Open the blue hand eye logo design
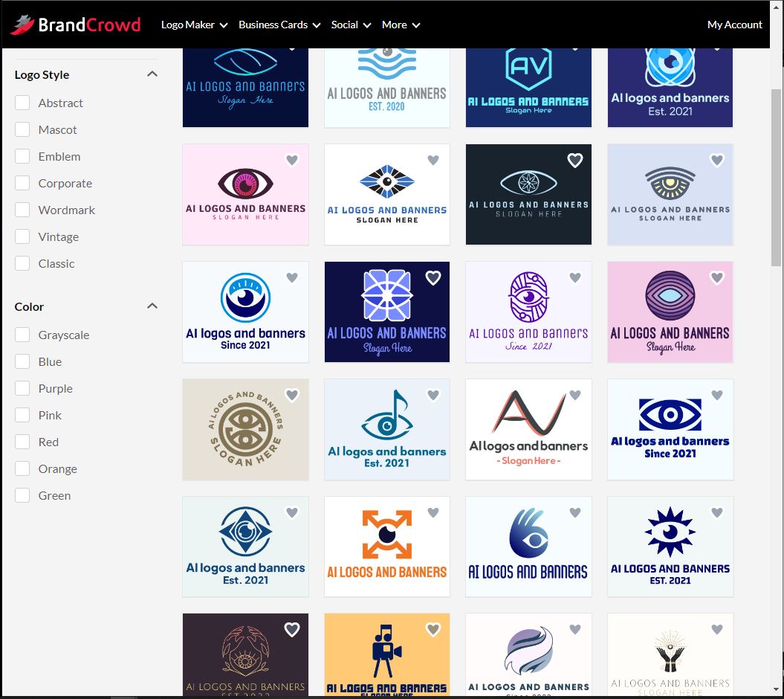 [528, 547]
